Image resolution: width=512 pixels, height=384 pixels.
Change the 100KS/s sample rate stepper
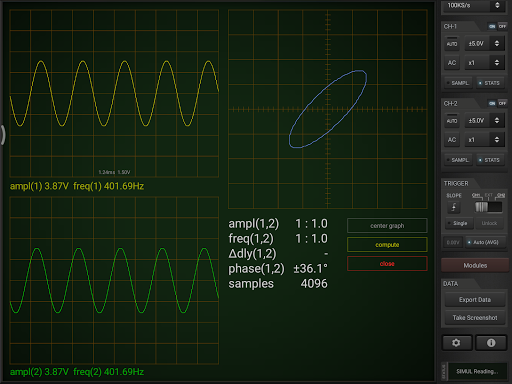point(497,5)
